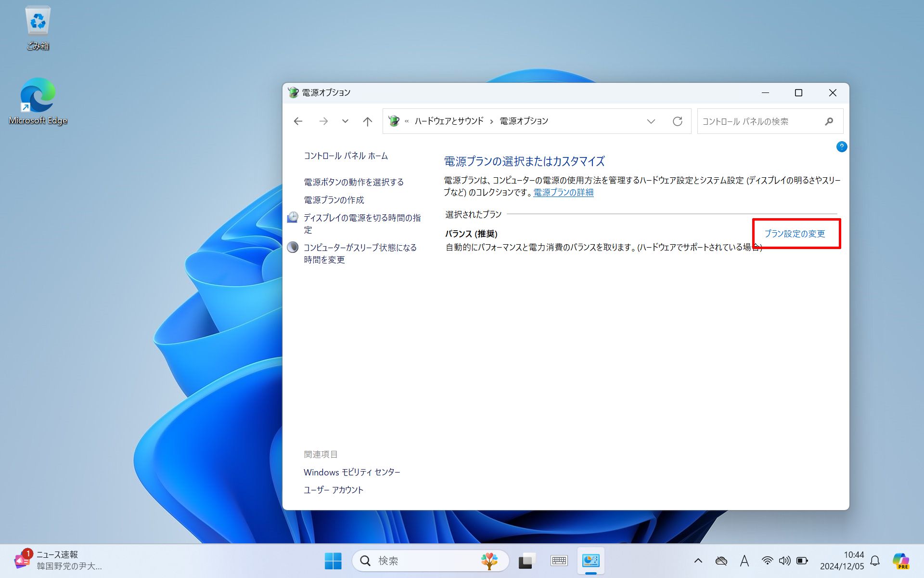The width and height of the screenshot is (924, 578).
Task: Click the forward navigation arrow
Action: point(323,121)
